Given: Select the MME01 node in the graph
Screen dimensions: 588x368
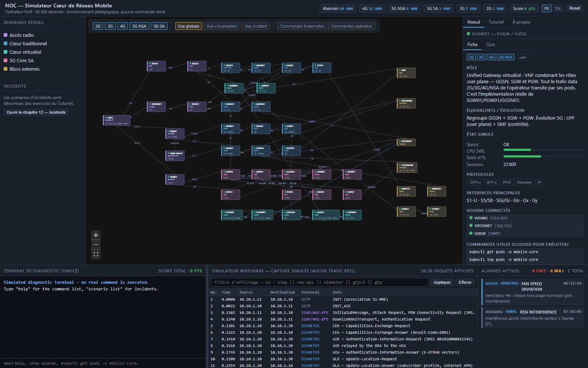Looking at the screenshot, I should coord(230,129).
